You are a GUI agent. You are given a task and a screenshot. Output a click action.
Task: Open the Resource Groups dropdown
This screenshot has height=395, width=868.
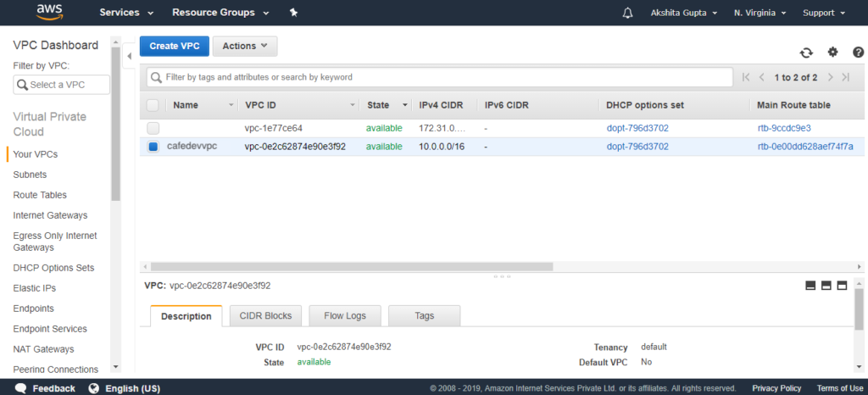click(x=220, y=13)
